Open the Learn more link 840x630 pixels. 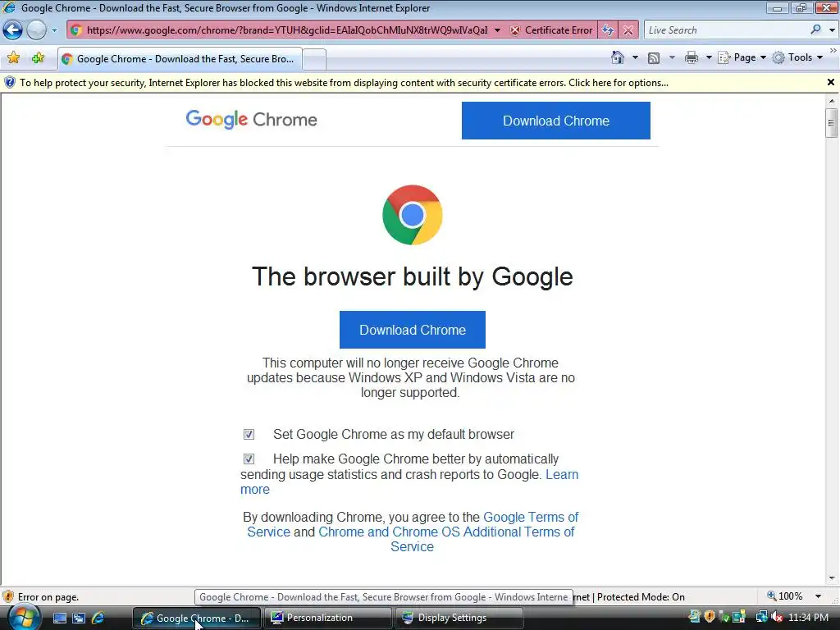coord(562,475)
